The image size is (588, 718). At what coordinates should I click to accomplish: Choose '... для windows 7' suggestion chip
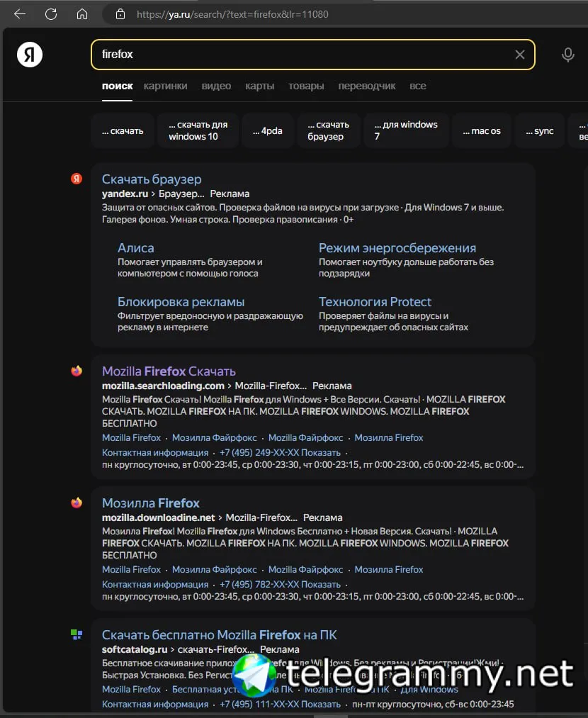406,131
